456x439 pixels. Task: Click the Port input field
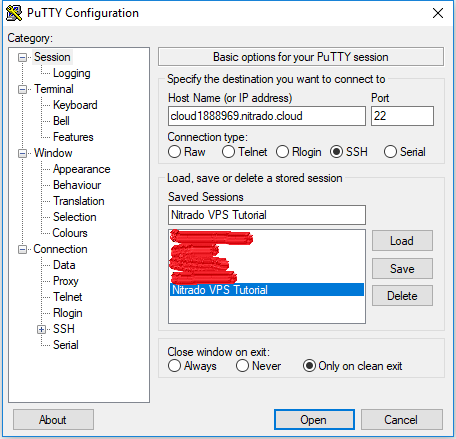402,116
